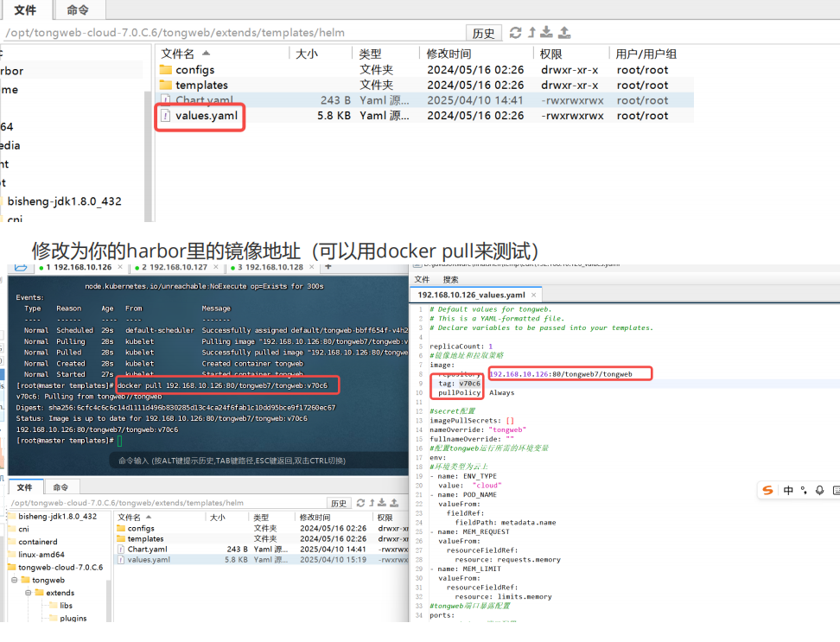Select 文件 tab in top panel
Image resolution: width=840 pixels, height=642 pixels.
click(25, 10)
